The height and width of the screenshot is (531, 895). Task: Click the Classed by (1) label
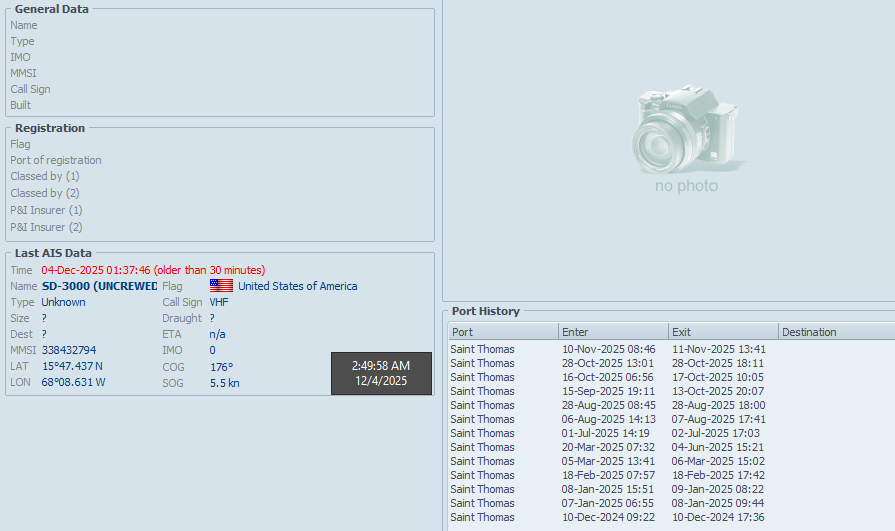pos(45,176)
